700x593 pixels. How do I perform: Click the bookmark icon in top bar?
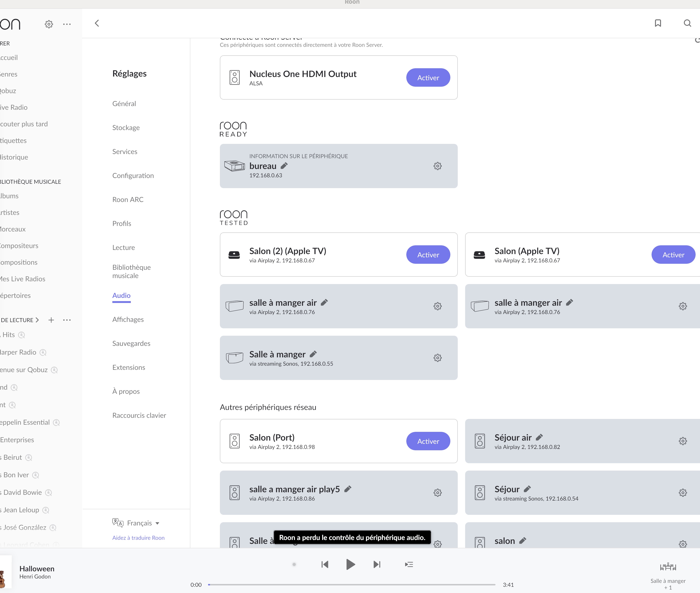[x=658, y=23]
